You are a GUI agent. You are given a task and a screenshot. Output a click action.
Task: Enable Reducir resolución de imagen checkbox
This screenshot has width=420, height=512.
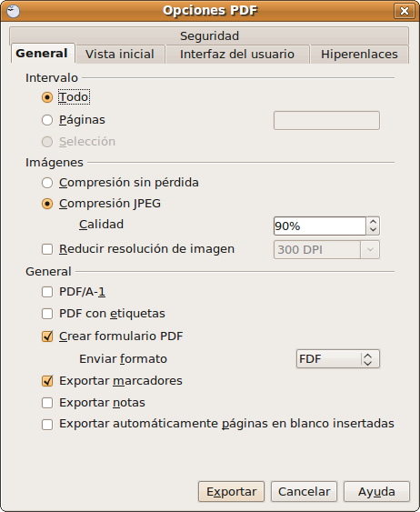(47, 249)
